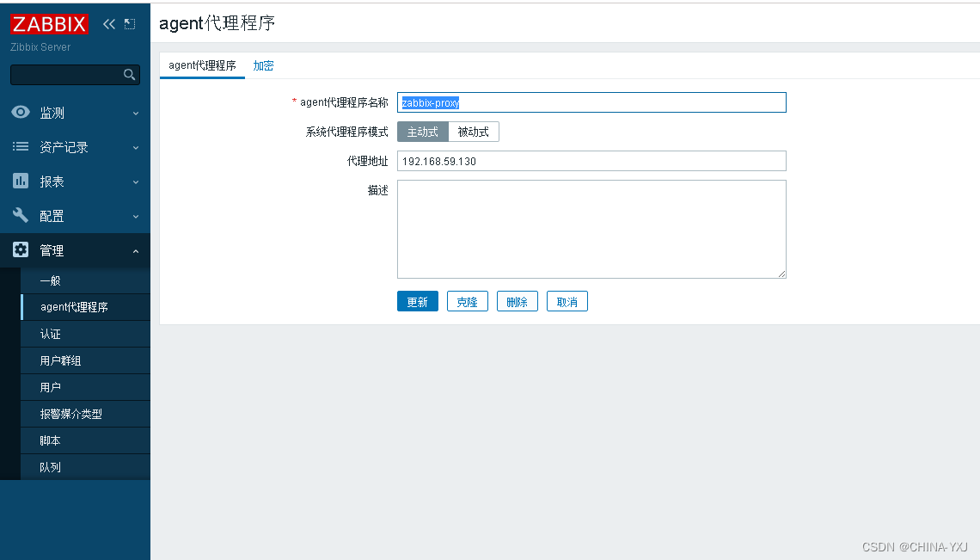Click the 取消 button

coord(567,302)
